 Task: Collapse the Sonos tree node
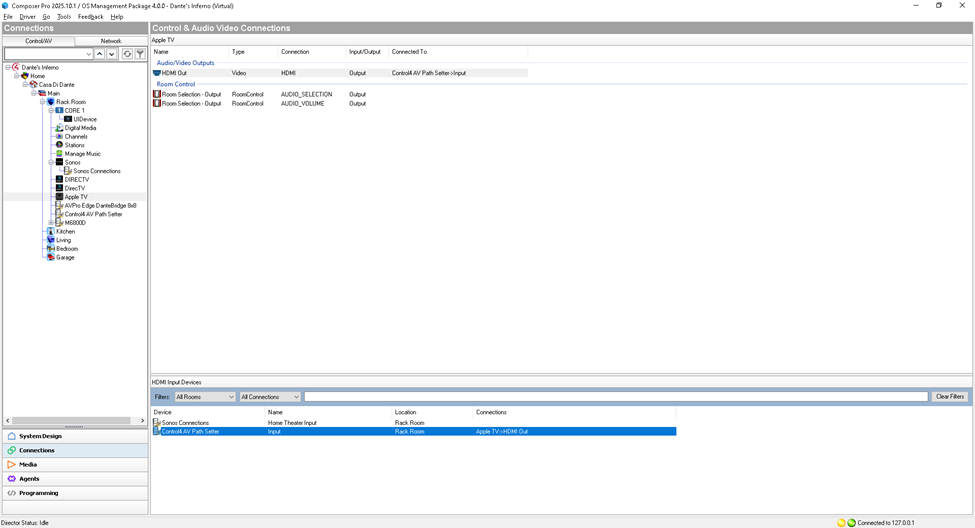[51, 162]
